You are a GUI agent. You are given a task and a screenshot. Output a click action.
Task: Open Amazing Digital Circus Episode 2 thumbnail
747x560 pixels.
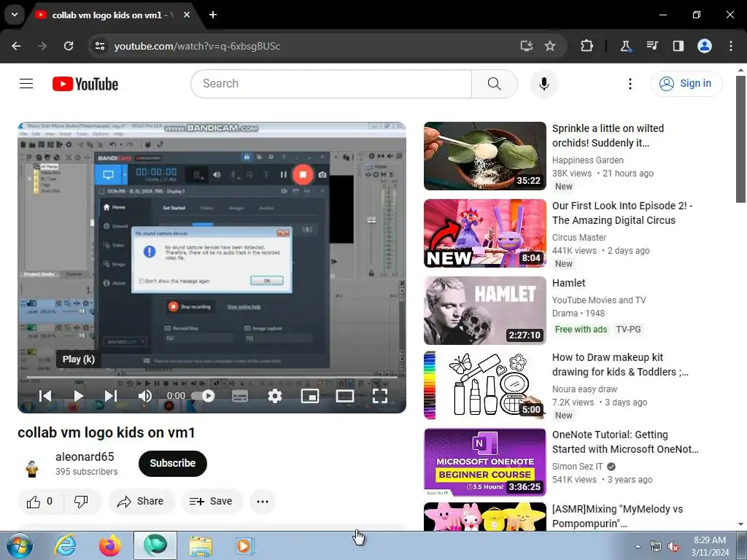485,233
